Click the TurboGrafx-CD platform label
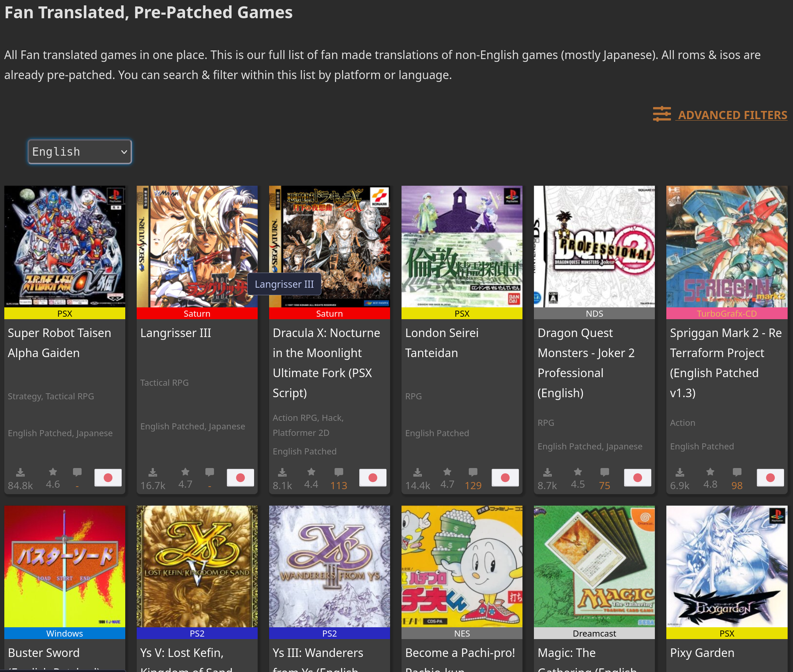 tap(727, 314)
